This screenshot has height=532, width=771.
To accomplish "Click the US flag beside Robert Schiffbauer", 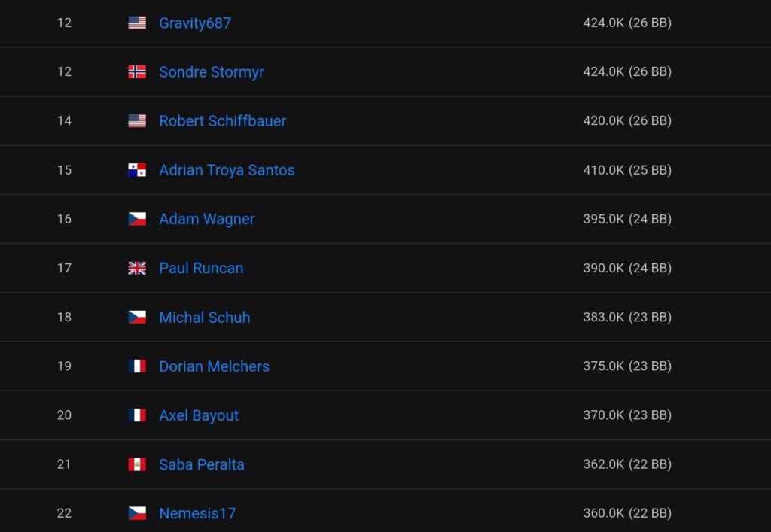I will (137, 121).
